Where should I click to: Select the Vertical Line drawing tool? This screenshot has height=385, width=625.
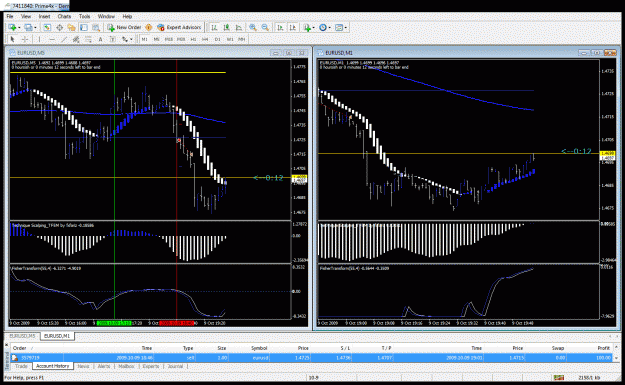[x=39, y=39]
